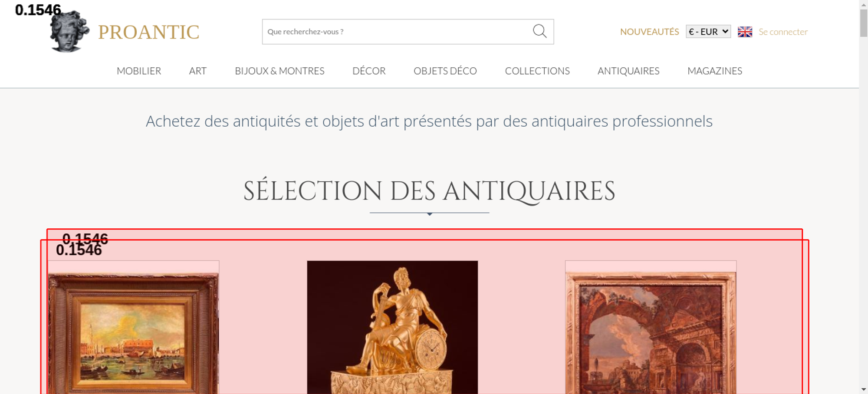Click the search magnifier icon

click(x=539, y=31)
